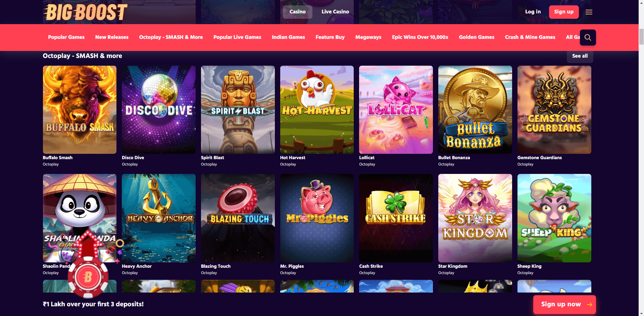The width and height of the screenshot is (644, 316).
Task: Select the Megaways category tab
Action: click(x=368, y=37)
